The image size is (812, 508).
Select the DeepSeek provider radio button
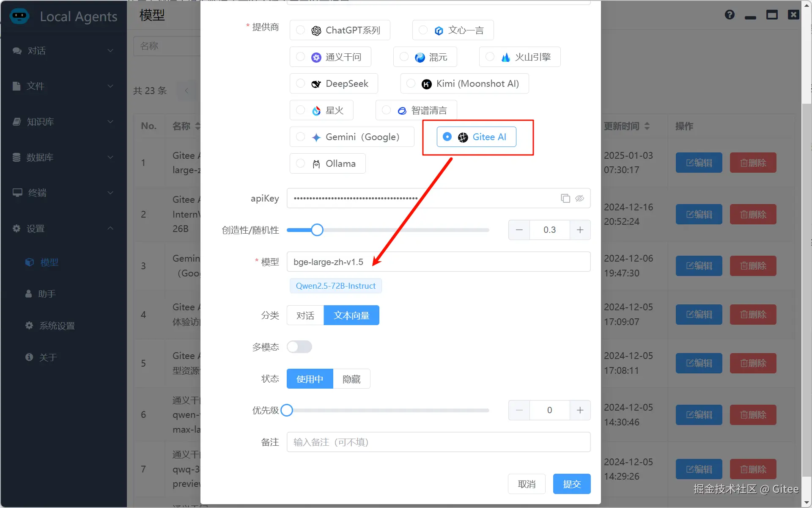point(300,83)
